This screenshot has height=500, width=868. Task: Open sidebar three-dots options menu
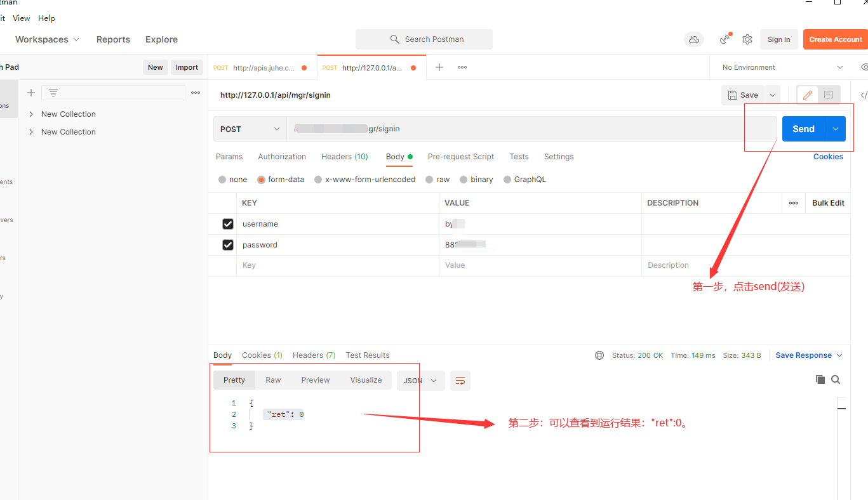(x=196, y=93)
